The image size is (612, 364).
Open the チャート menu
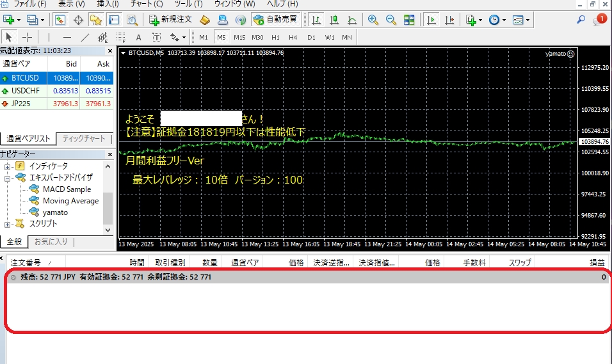(x=145, y=4)
